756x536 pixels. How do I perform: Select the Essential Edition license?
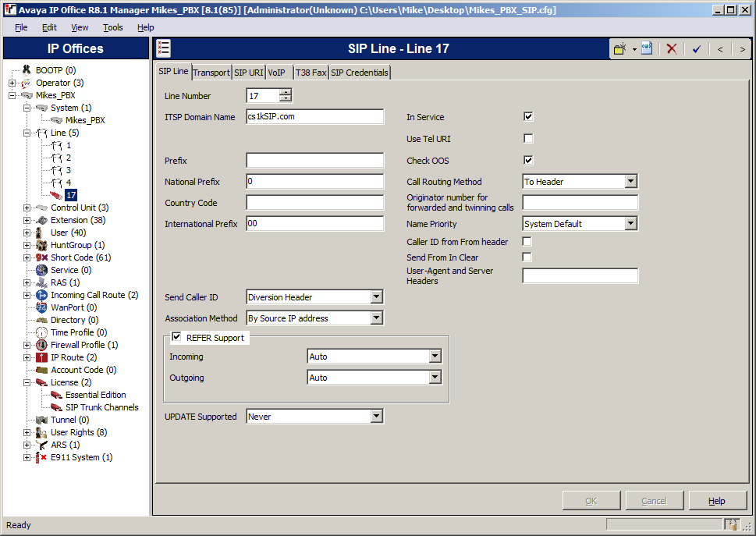click(x=95, y=395)
